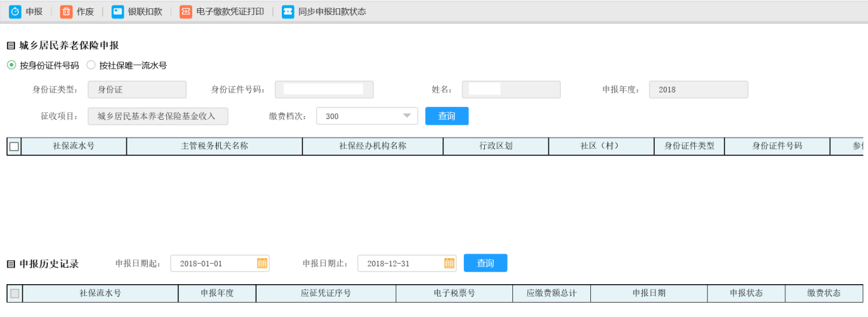Click 电子税票号 column header
Image resolution: width=868 pixels, height=317 pixels.
[x=454, y=293]
